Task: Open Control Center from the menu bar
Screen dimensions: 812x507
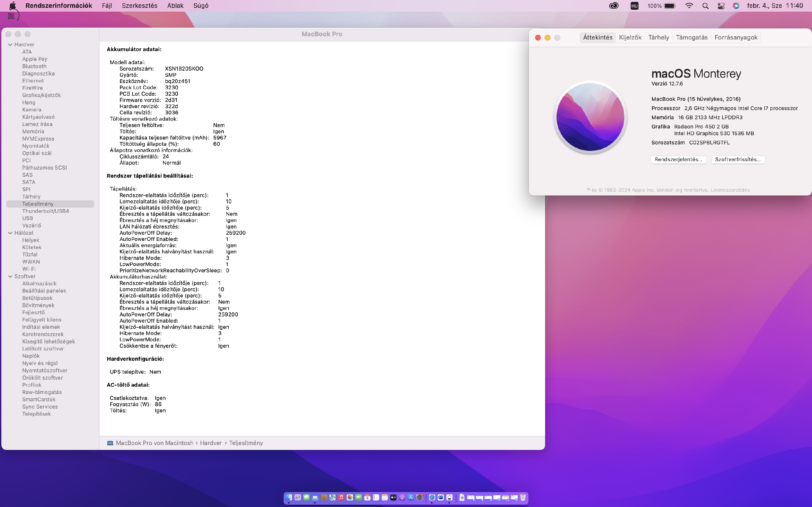Action: [721, 6]
